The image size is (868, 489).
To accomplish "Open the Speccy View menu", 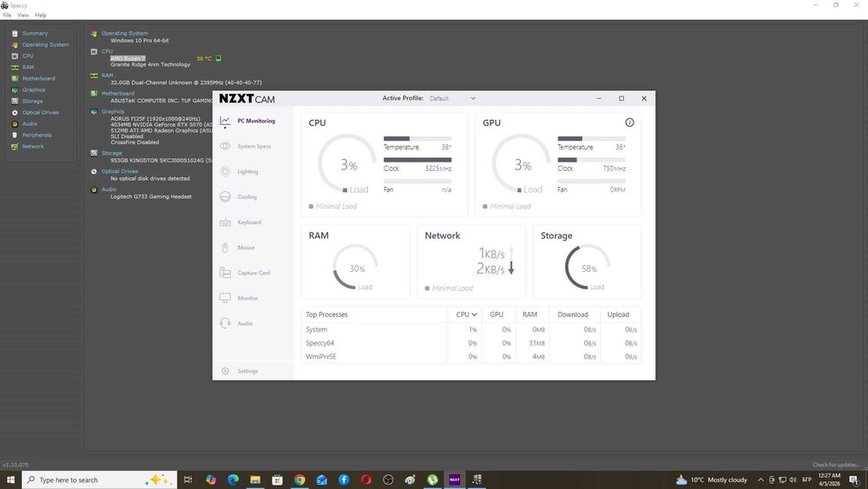I will tap(23, 15).
